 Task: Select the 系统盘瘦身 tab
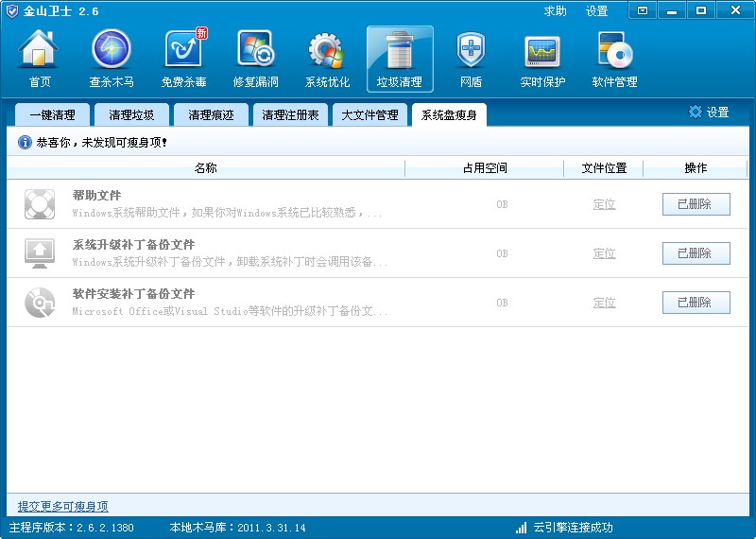click(449, 114)
